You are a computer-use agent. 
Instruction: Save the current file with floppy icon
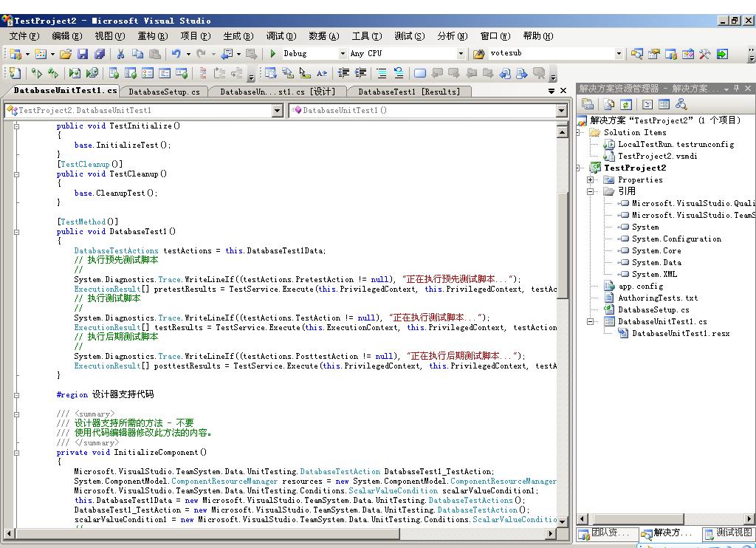pyautogui.click(x=83, y=54)
